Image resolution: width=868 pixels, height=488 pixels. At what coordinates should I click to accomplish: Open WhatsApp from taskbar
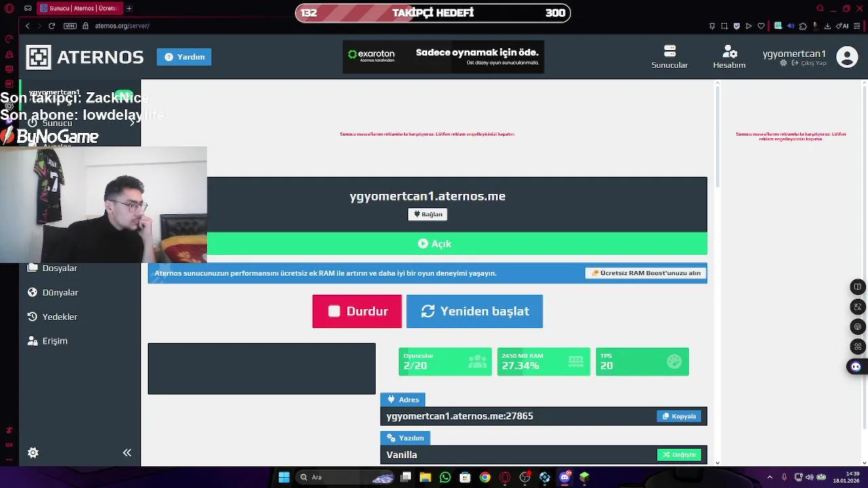click(x=445, y=477)
